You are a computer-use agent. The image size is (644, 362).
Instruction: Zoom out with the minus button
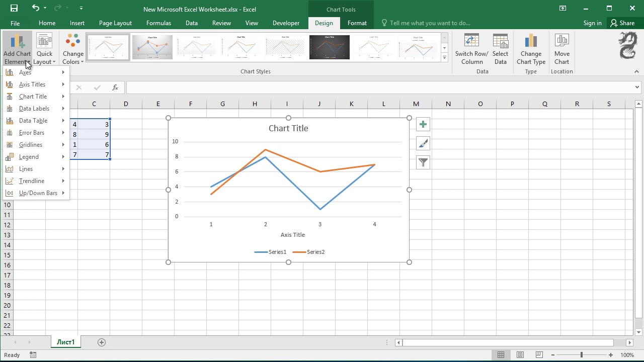click(x=552, y=355)
